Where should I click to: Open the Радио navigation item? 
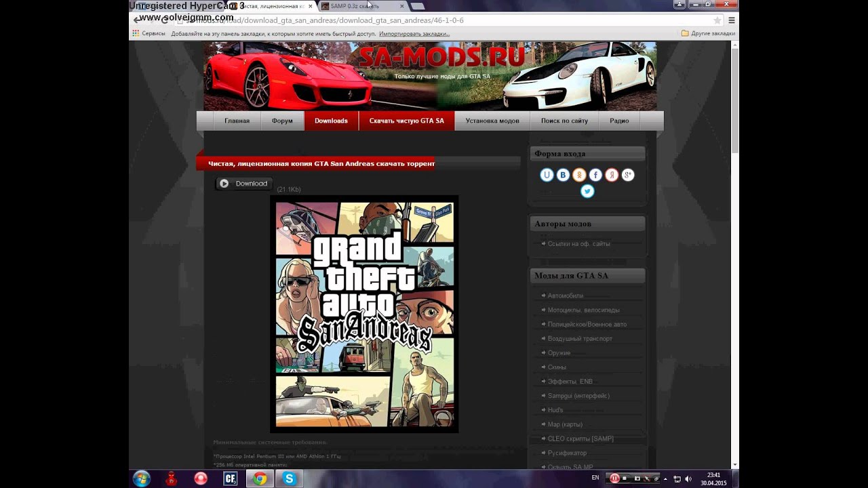[619, 121]
